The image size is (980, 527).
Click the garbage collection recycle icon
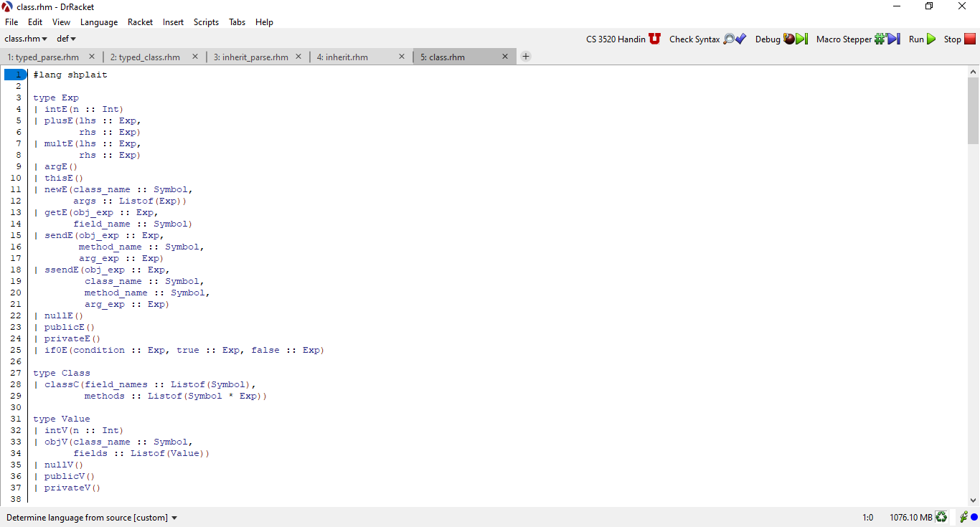point(941,517)
